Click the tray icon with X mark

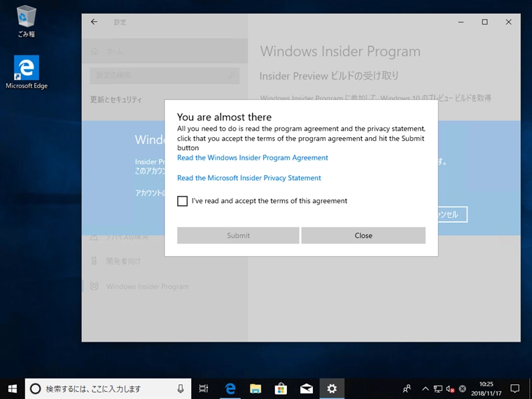coord(462,388)
